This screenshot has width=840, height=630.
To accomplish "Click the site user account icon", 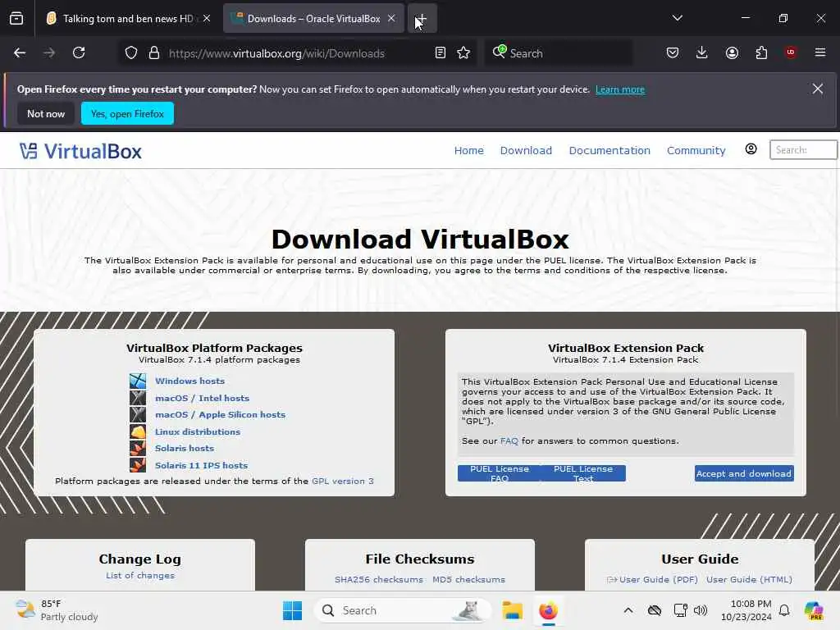I will pos(751,149).
